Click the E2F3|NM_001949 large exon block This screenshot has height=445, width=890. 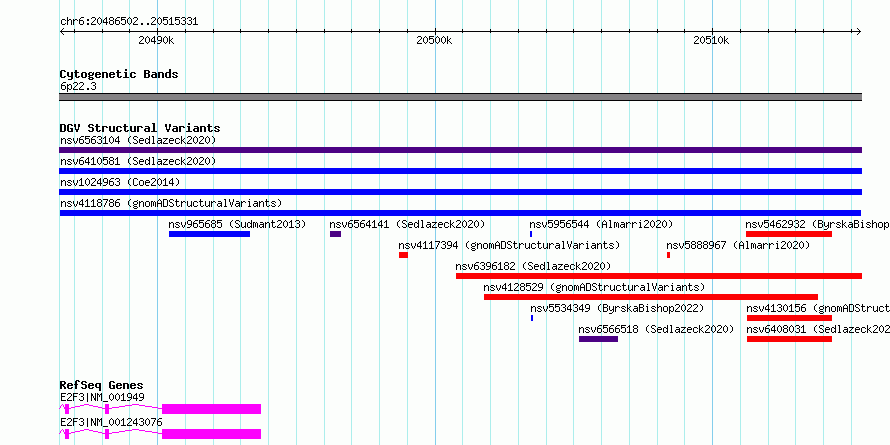pyautogui.click(x=211, y=409)
